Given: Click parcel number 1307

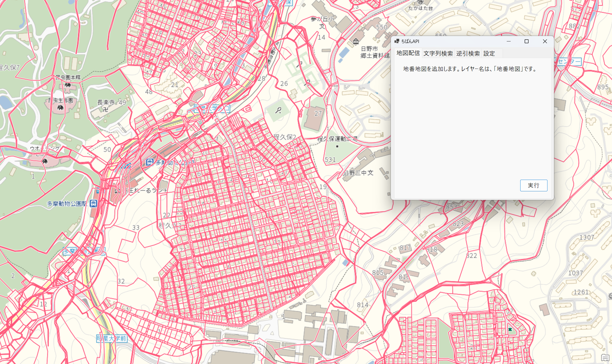Looking at the screenshot, I should (587, 237).
